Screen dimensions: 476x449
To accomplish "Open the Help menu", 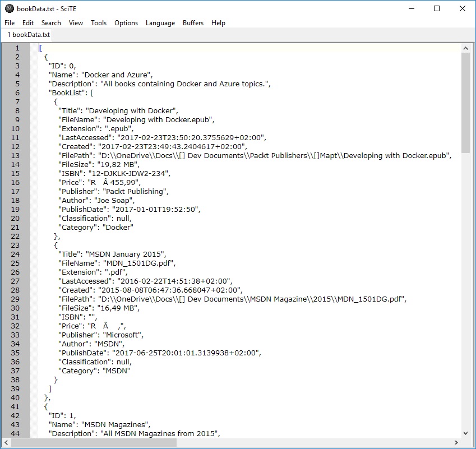I will click(218, 23).
